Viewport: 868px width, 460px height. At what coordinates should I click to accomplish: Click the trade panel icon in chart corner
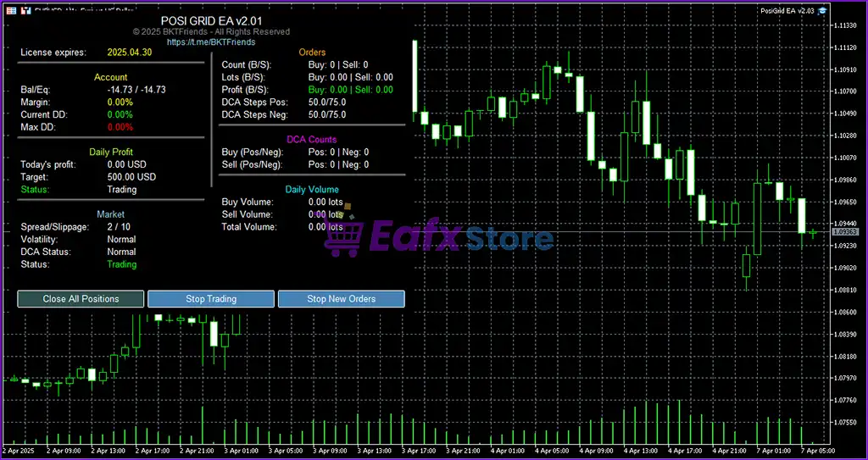pyautogui.click(x=10, y=10)
